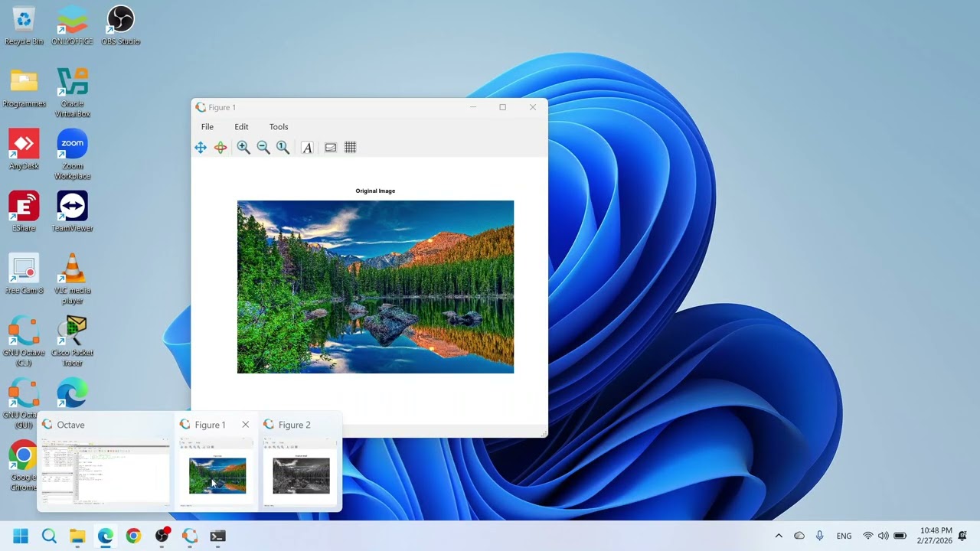Image resolution: width=980 pixels, height=551 pixels.
Task: Select the GNU Octave (CLI) desktop shortcut
Action: (x=24, y=341)
